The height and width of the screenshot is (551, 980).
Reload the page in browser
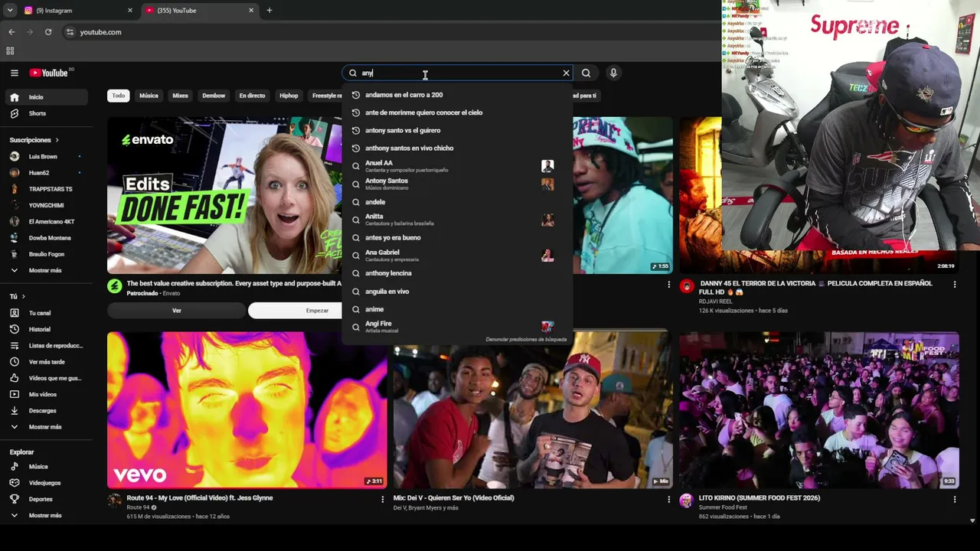[x=48, y=32]
